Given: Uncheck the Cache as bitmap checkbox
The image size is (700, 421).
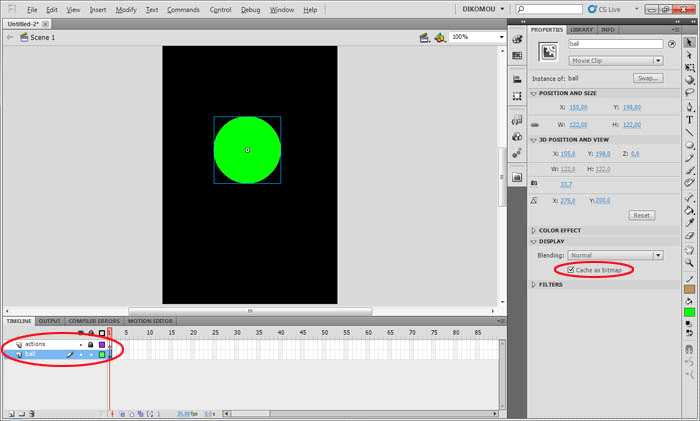Looking at the screenshot, I should [571, 270].
